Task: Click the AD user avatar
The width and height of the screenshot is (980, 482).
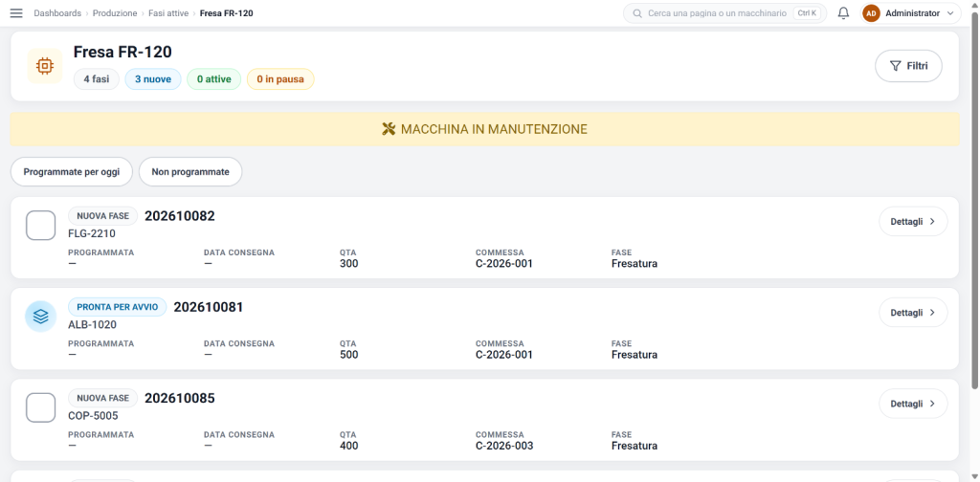Action: (x=871, y=13)
